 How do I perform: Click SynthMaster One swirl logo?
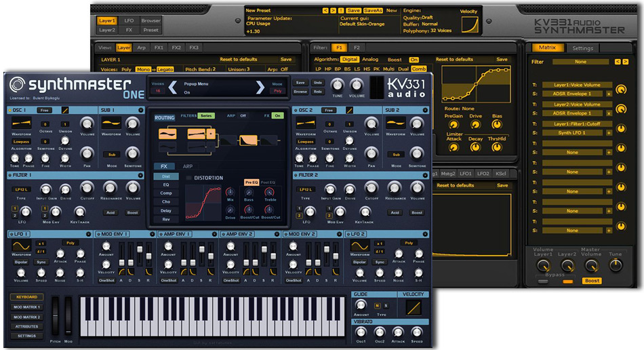[17, 84]
